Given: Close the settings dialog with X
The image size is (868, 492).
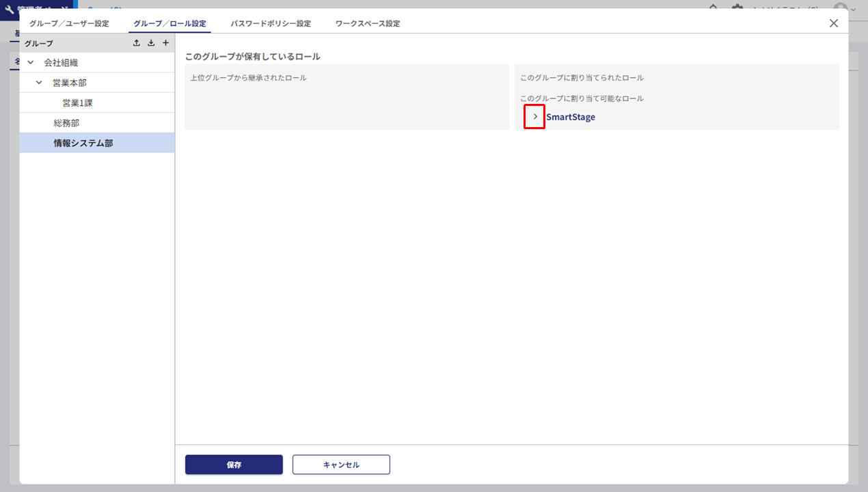Looking at the screenshot, I should click(x=833, y=23).
